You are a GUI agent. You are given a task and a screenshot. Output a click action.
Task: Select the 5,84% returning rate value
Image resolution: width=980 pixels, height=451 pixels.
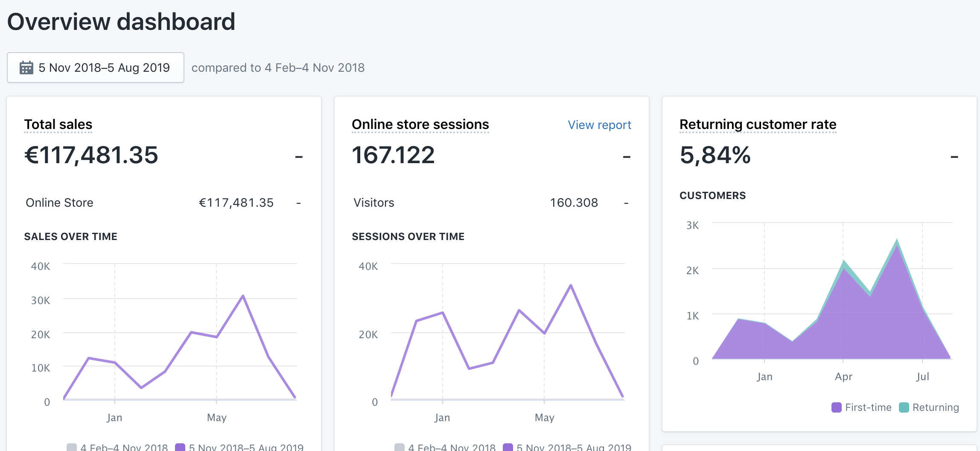[x=715, y=155]
